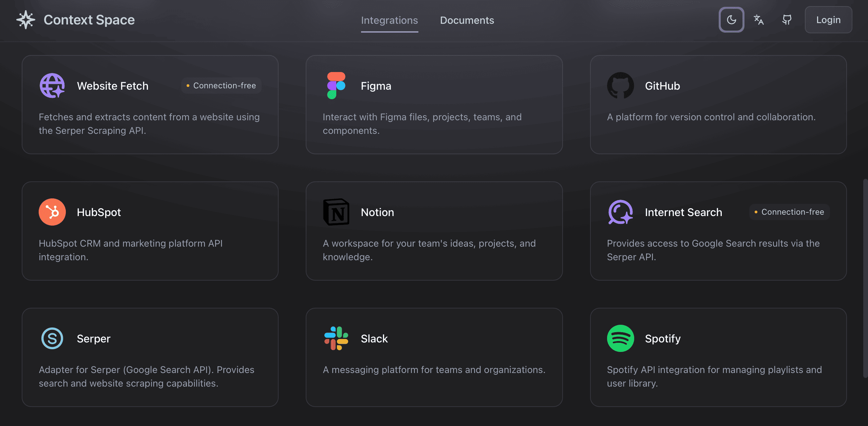Open the Figma integration title

click(x=376, y=86)
